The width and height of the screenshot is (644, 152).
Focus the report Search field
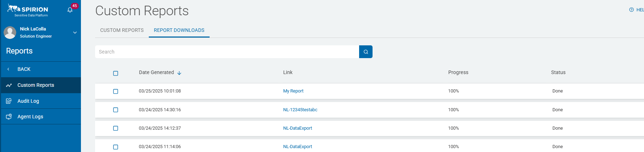coord(227,52)
